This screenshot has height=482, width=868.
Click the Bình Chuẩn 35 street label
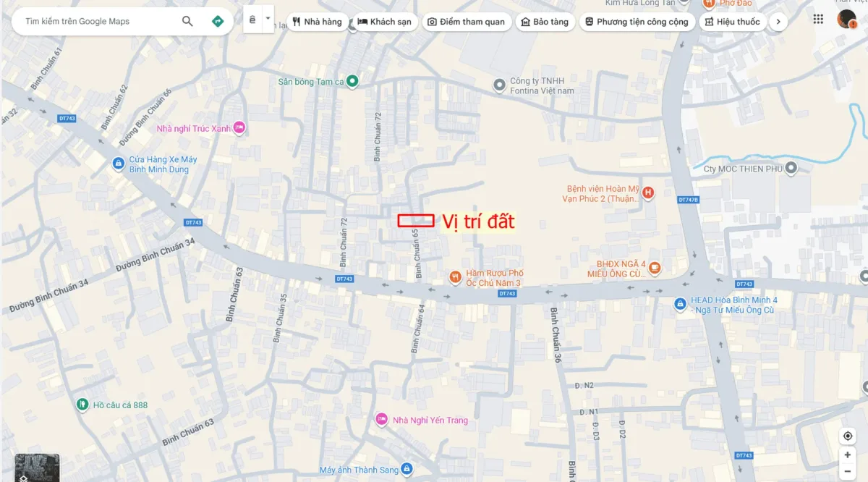[280, 318]
